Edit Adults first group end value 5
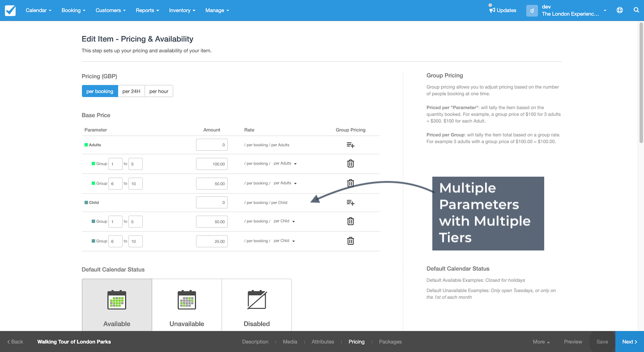Viewport: 644px width, 352px height. (136, 164)
